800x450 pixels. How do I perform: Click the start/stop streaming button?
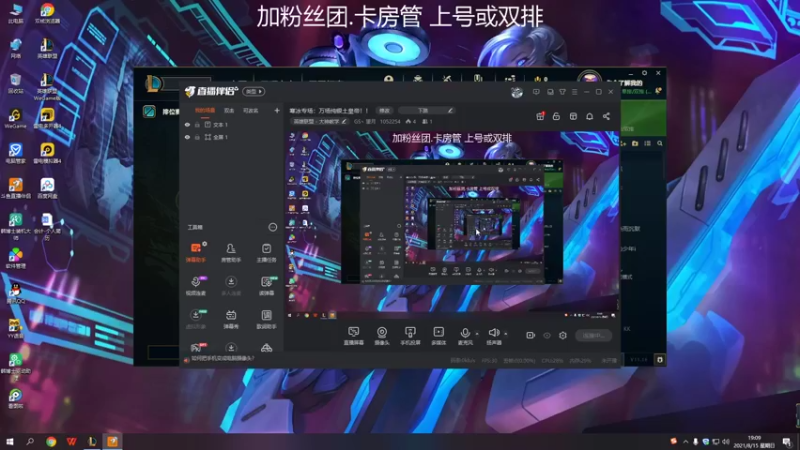(x=593, y=335)
